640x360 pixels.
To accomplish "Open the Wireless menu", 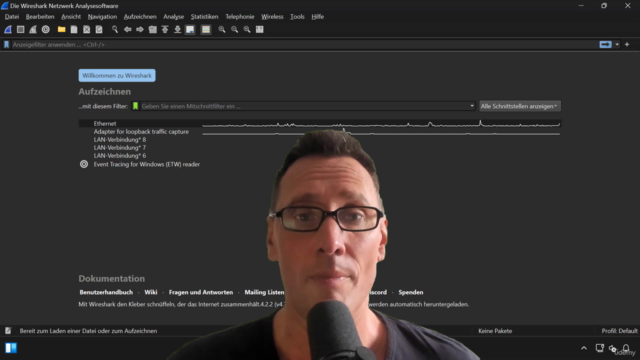I will 272,17.
